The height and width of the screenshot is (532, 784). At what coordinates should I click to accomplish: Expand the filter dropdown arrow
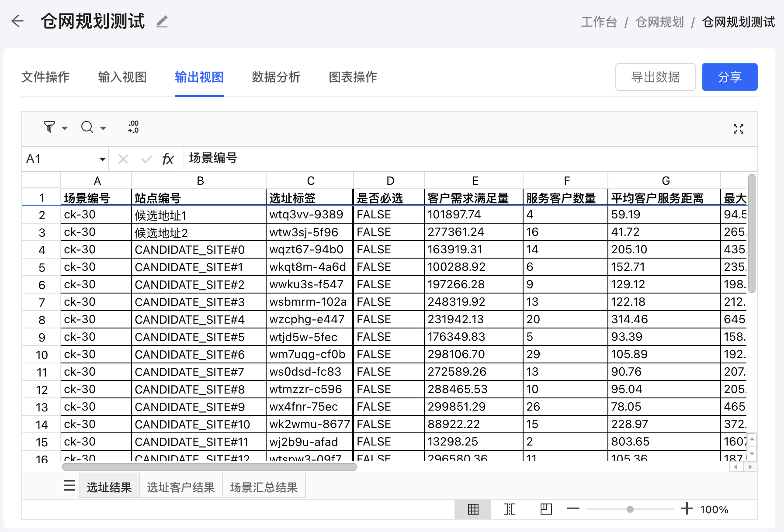pos(65,128)
